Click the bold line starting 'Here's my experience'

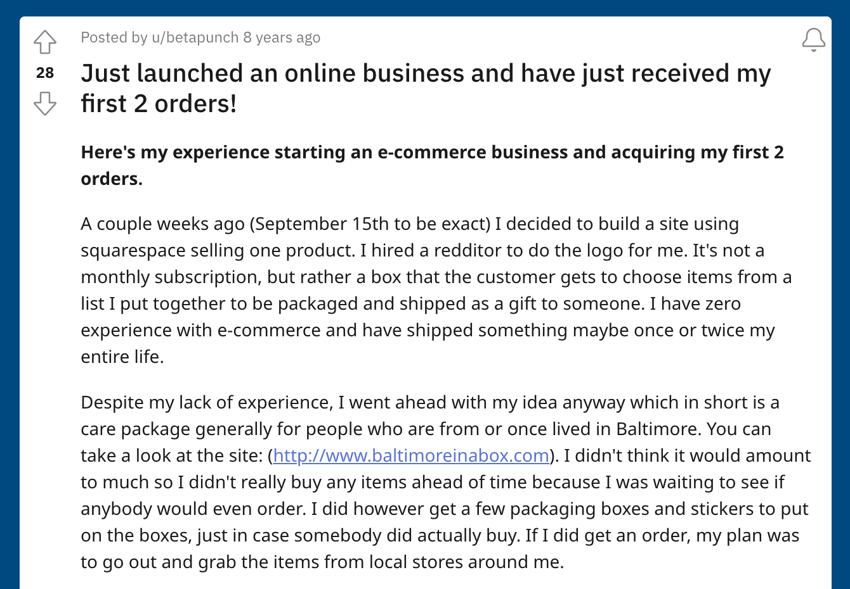(x=432, y=165)
